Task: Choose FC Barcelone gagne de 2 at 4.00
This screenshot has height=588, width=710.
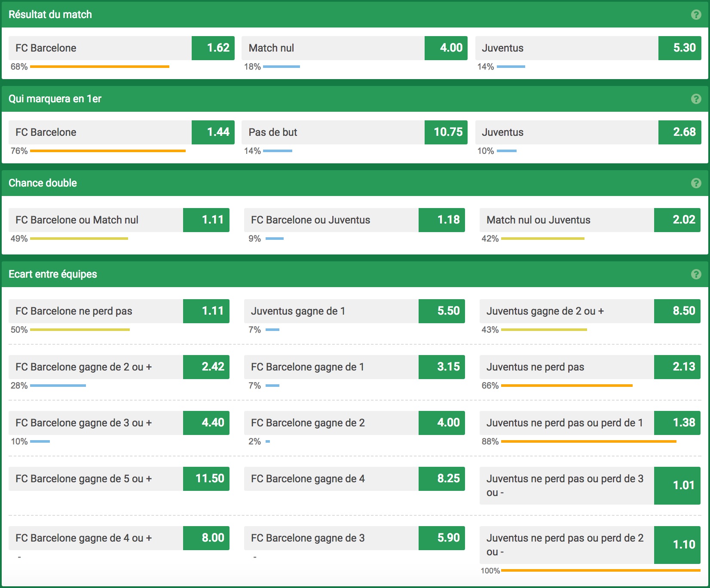Action: 355,423
